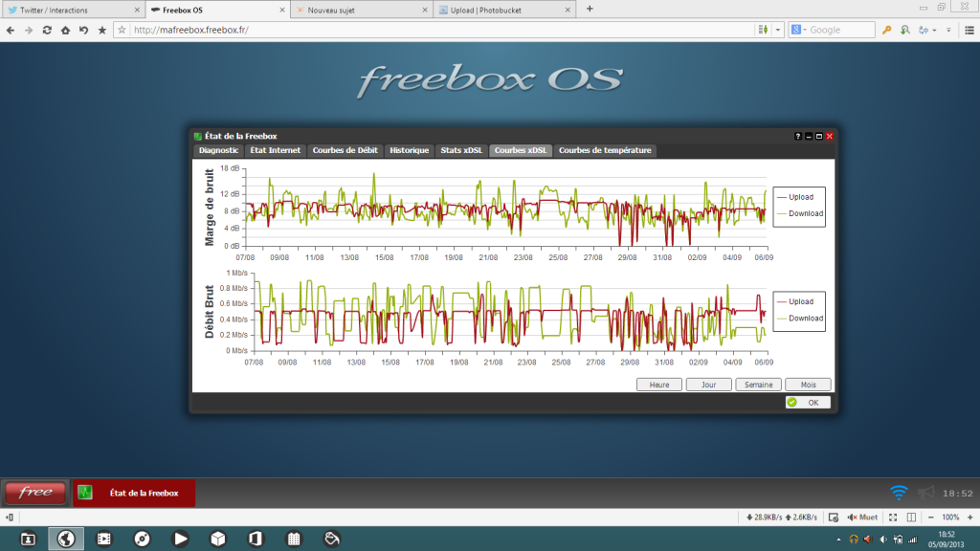This screenshot has width=980, height=551.
Task: Show hidden system tray icons
Action: point(838,540)
